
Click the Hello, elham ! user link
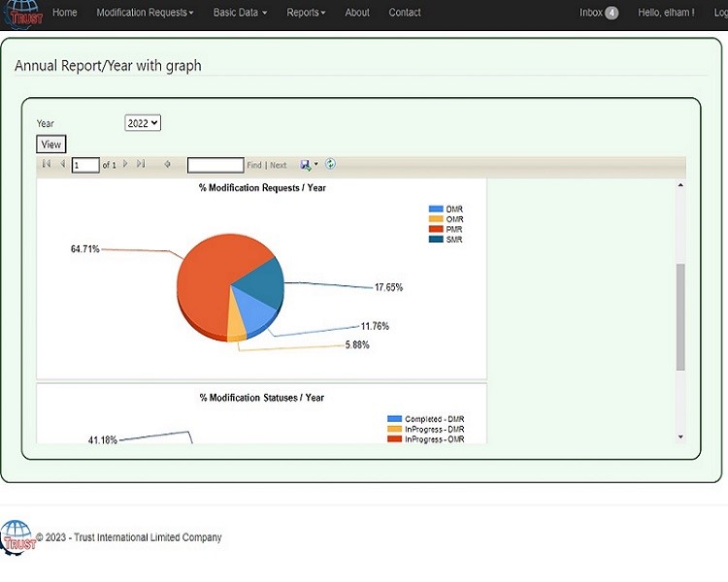666,13
